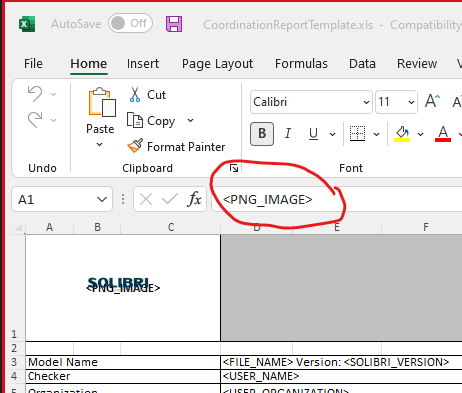Click the formula bar Enter checkmark

[170, 200]
